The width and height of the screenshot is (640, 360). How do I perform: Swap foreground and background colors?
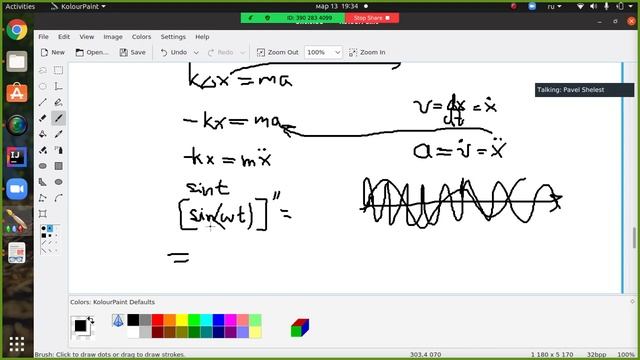point(91,320)
